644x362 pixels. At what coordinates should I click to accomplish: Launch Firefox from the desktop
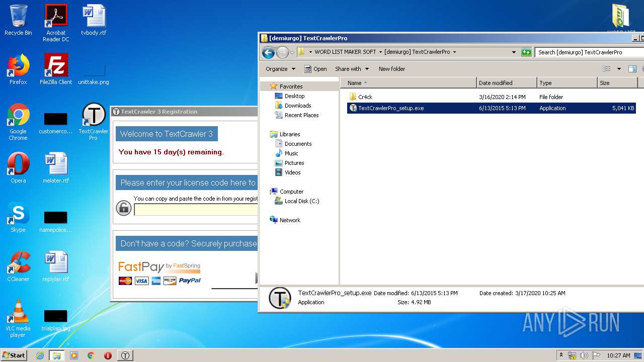[18, 69]
